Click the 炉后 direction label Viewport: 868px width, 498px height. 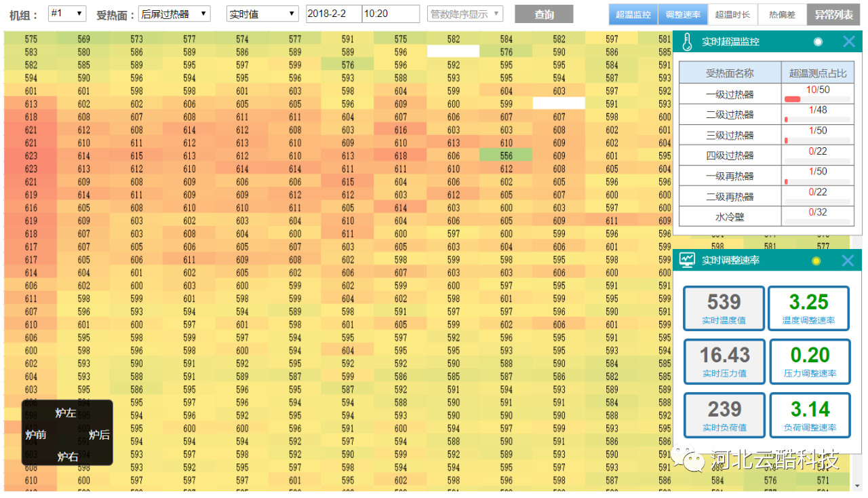(99, 435)
